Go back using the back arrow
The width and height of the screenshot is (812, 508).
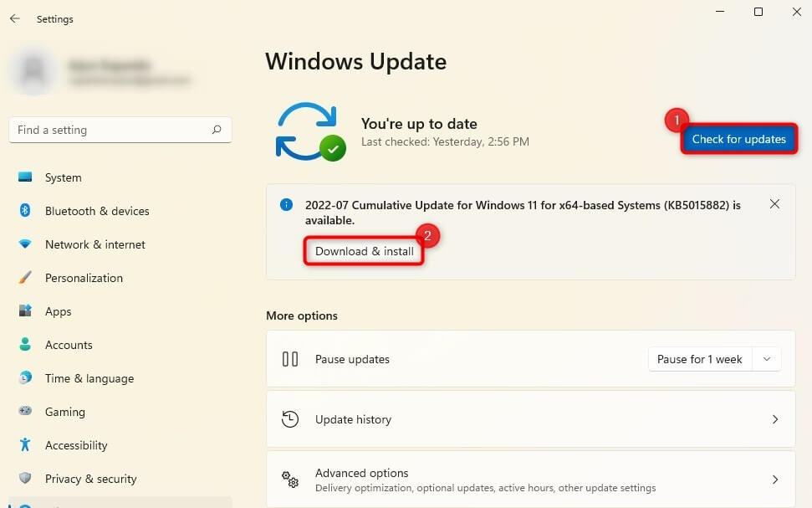pyautogui.click(x=15, y=18)
